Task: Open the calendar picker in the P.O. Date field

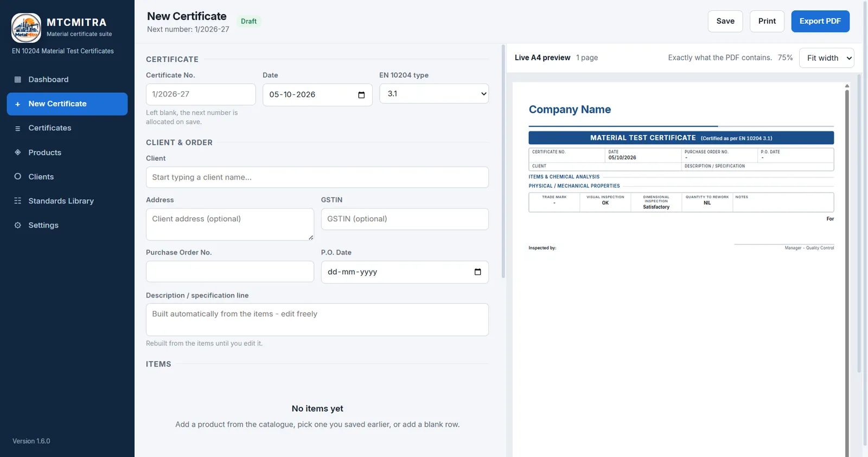Action: pyautogui.click(x=477, y=272)
